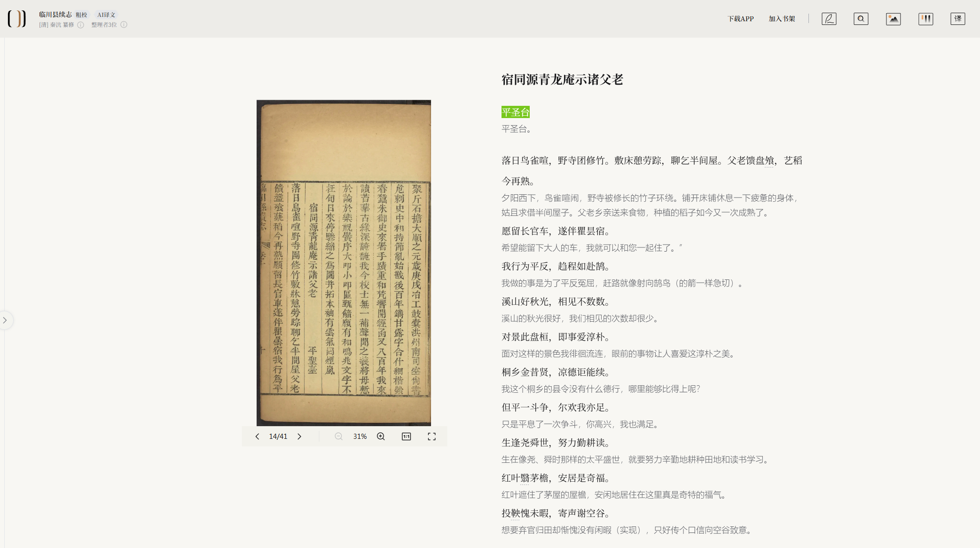Enter fullscreen view of the scan

[431, 437]
